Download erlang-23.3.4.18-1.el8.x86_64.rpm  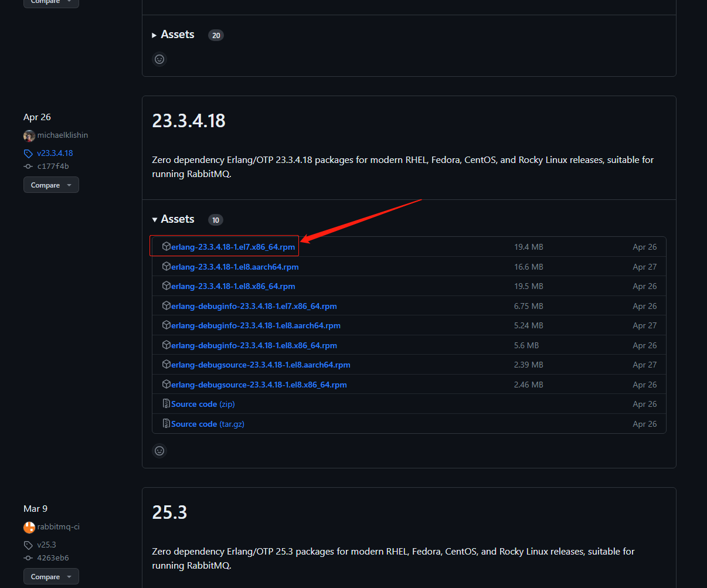tap(233, 286)
